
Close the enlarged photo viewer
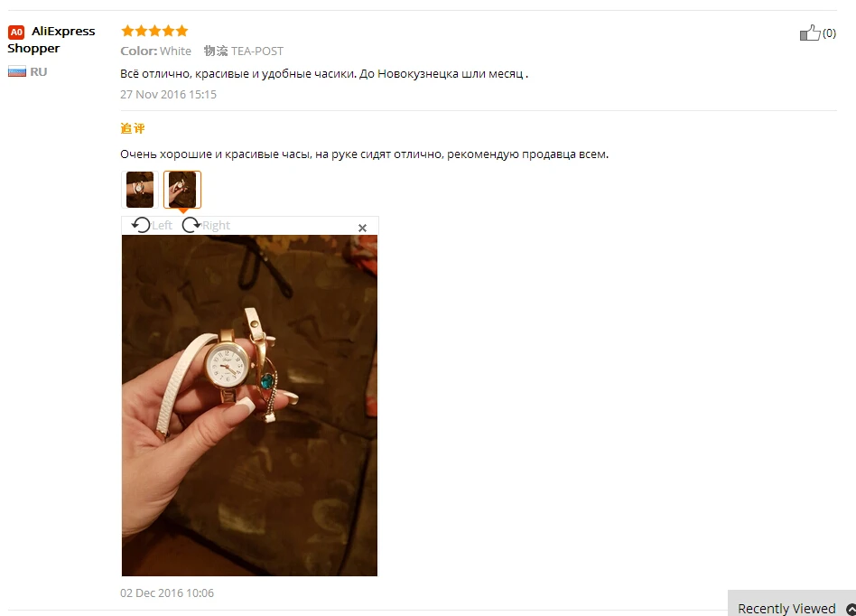(x=362, y=228)
